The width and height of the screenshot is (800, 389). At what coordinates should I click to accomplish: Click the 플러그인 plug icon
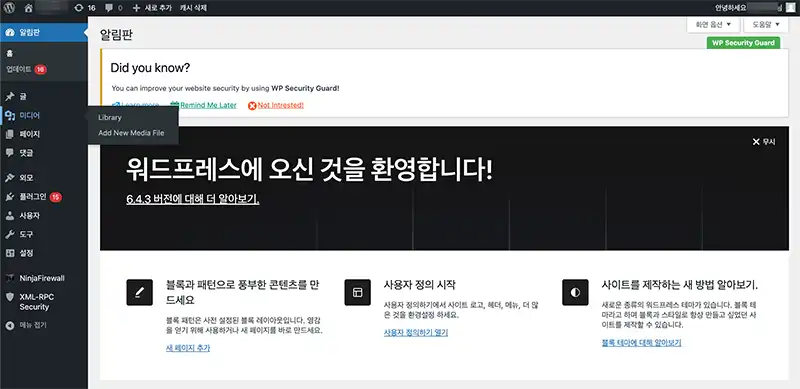[x=10, y=197]
